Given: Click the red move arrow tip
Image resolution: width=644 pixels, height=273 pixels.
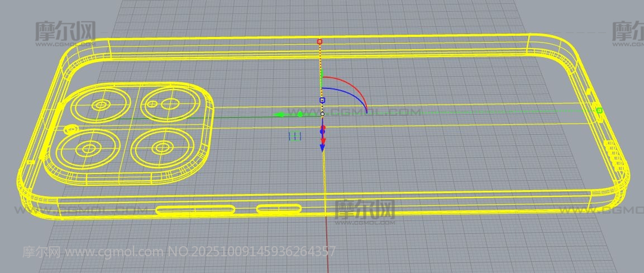Looking at the screenshot, I should 323,140.
